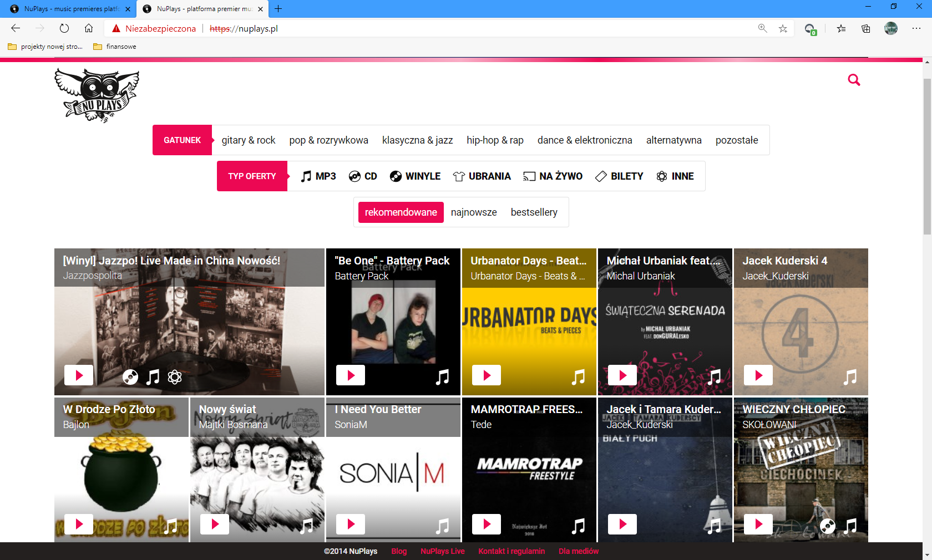Open browser settings and more menu

(x=916, y=28)
